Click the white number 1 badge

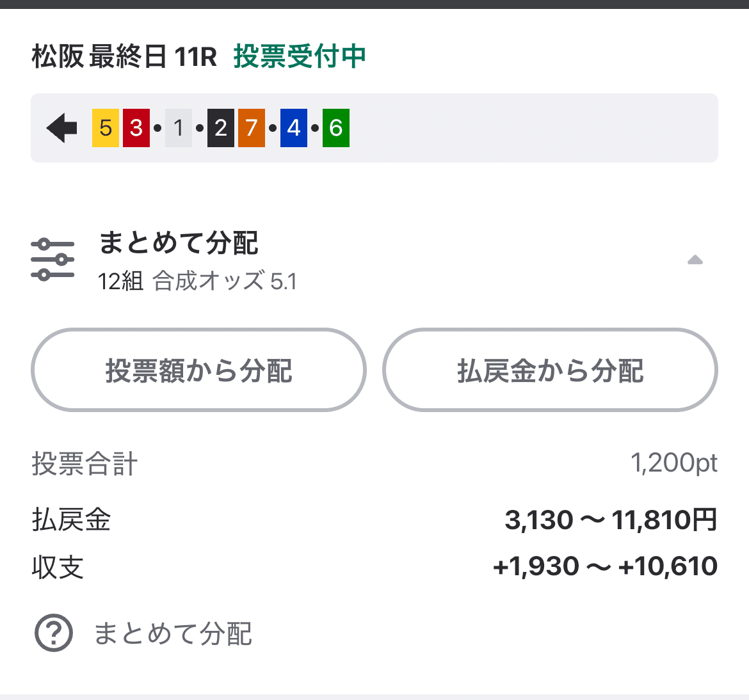tap(179, 127)
